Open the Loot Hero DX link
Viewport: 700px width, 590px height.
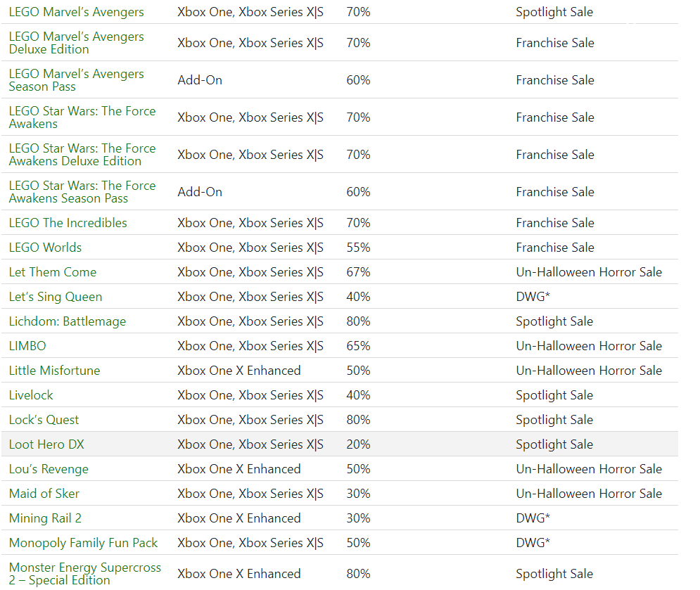(46, 444)
